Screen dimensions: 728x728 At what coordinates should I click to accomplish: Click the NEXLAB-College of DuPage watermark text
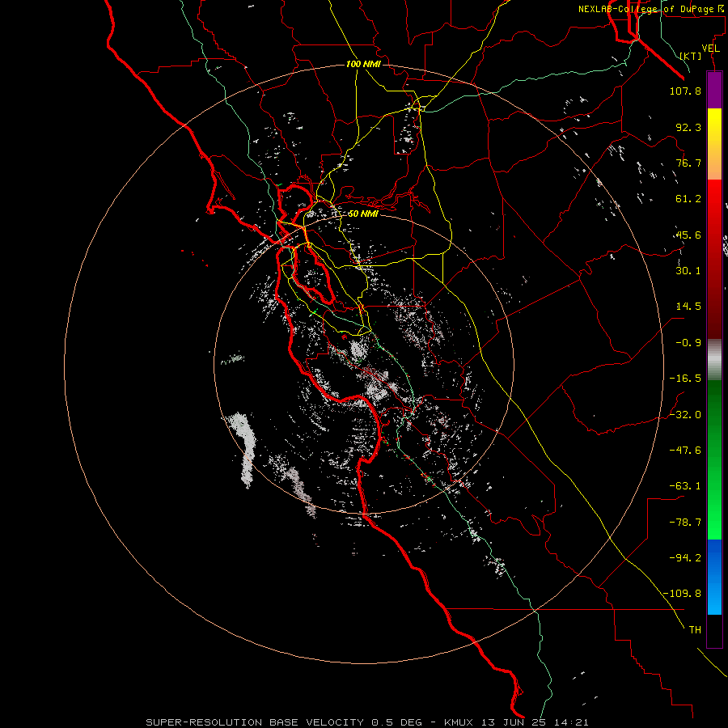[x=651, y=9]
